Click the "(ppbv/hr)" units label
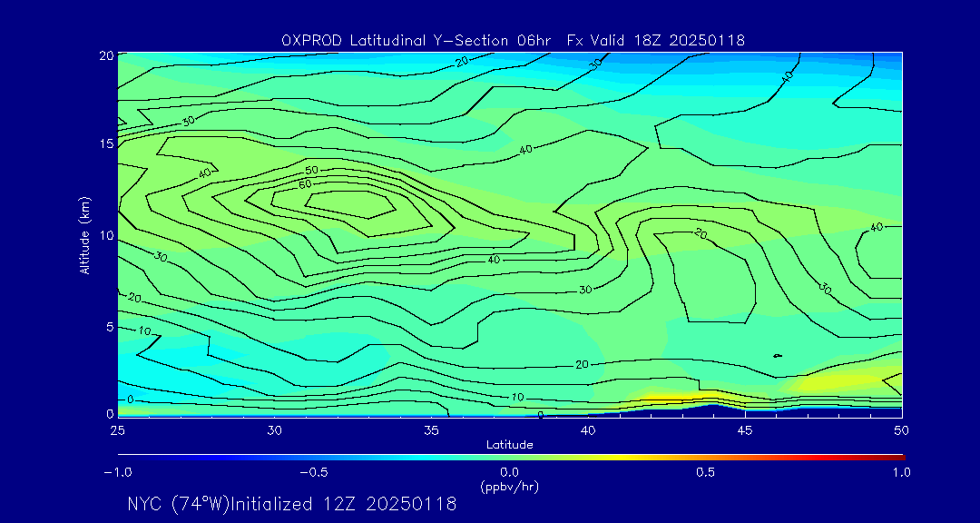The image size is (980, 523). [509, 486]
